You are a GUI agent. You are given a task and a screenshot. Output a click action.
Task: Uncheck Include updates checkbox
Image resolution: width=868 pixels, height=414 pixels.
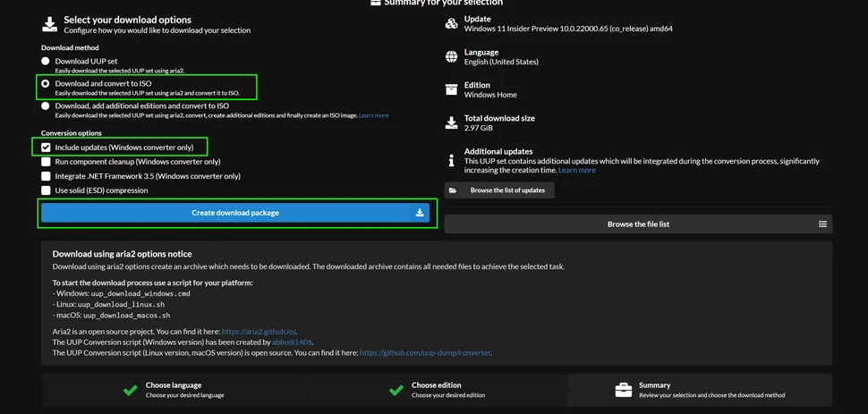pyautogui.click(x=46, y=147)
